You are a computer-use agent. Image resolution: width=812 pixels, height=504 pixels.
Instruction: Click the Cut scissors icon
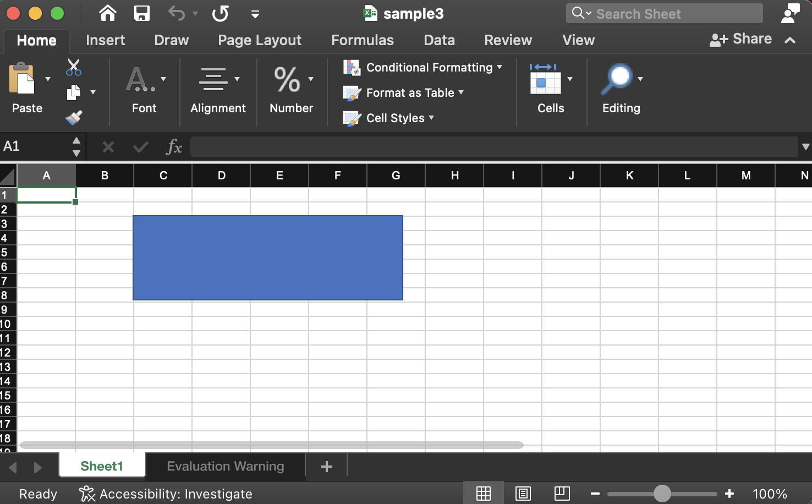point(73,67)
